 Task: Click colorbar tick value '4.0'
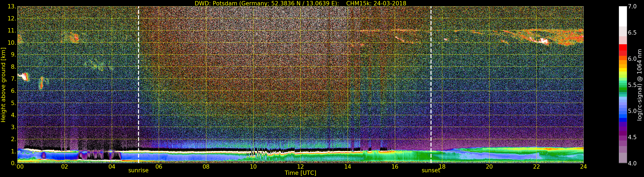(632, 163)
